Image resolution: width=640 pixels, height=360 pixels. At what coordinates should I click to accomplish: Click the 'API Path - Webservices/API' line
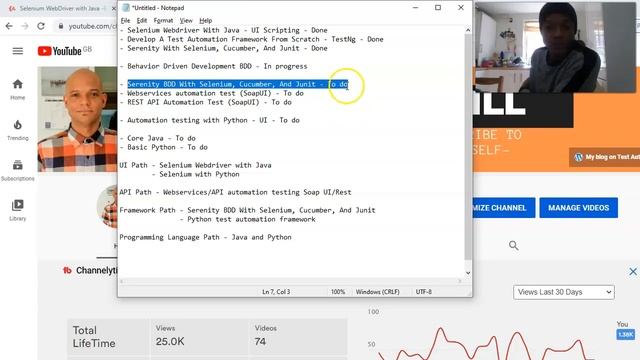pyautogui.click(x=235, y=192)
